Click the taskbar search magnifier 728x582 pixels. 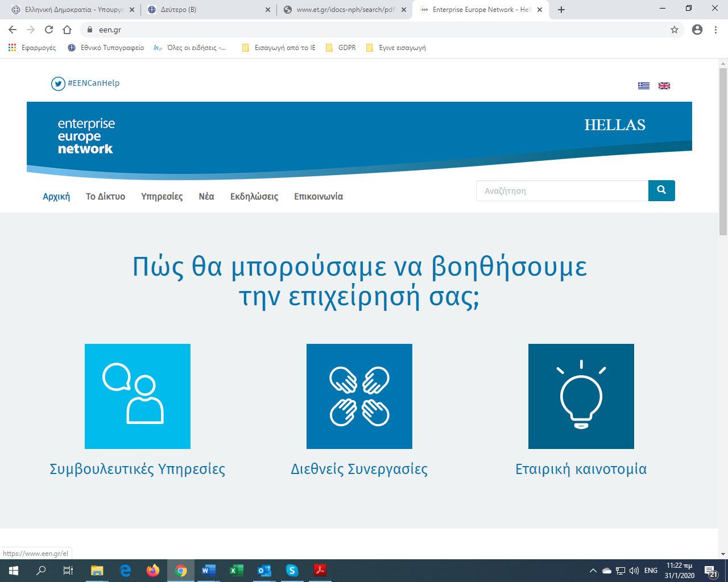coord(41,571)
